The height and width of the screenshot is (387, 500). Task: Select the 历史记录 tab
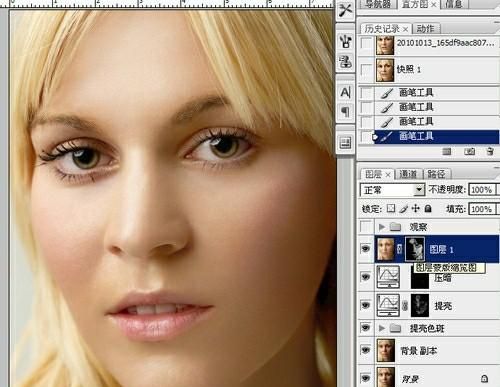click(x=382, y=29)
